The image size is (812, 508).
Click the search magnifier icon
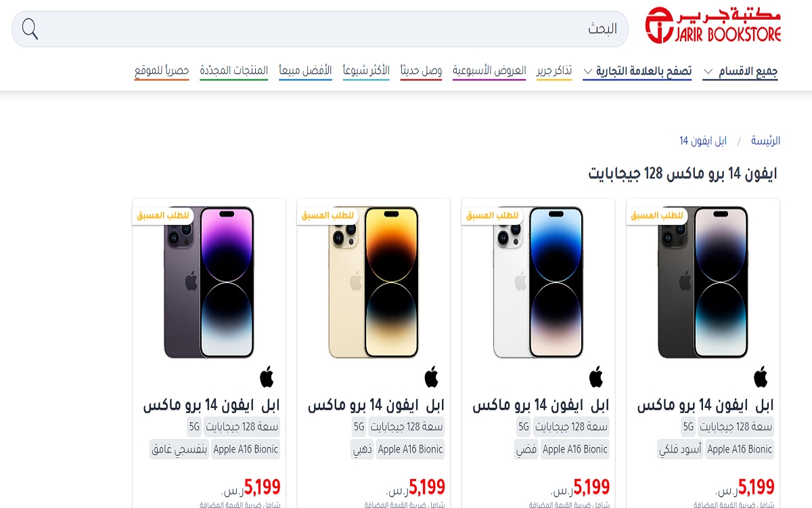(x=30, y=29)
